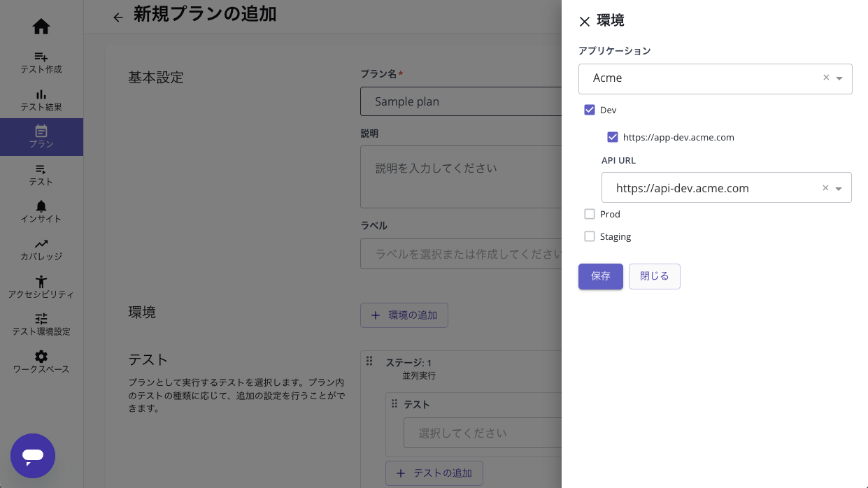Open カバレッジ trend icon
The image size is (868, 488).
[41, 244]
